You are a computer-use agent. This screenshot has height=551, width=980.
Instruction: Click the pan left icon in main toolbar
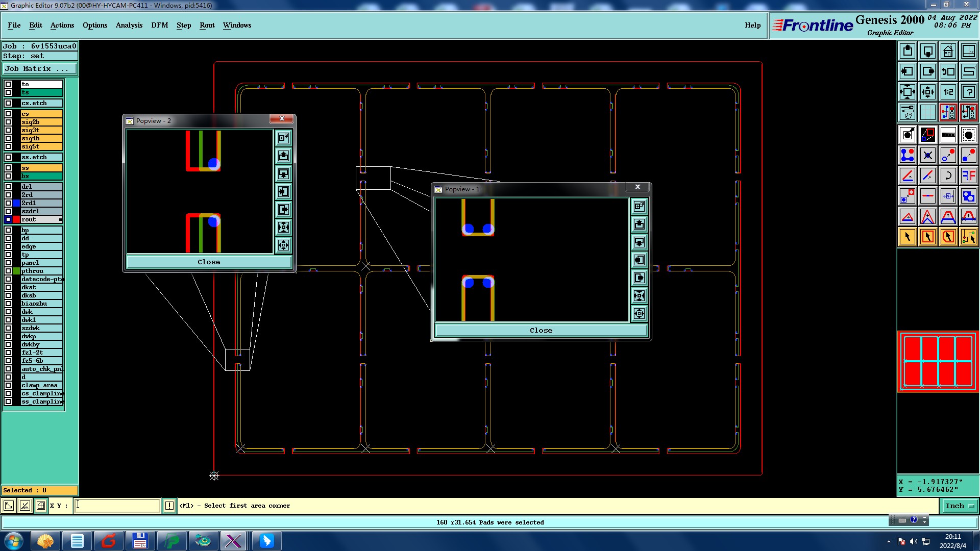908,71
